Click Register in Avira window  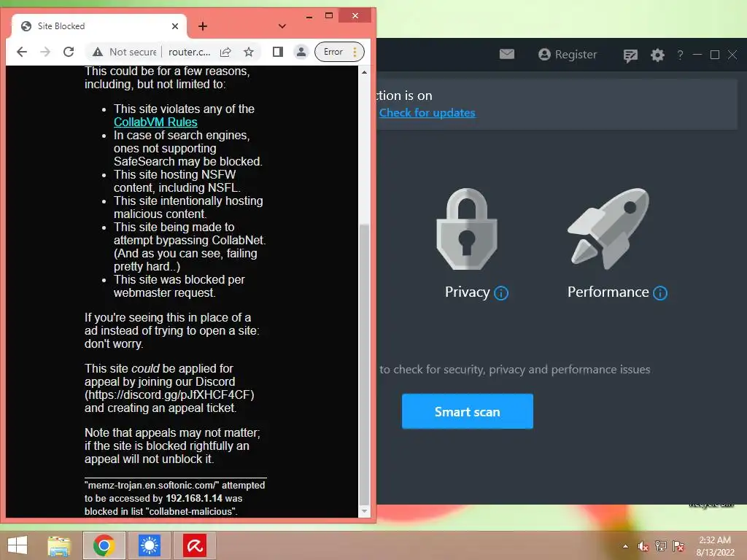(568, 54)
